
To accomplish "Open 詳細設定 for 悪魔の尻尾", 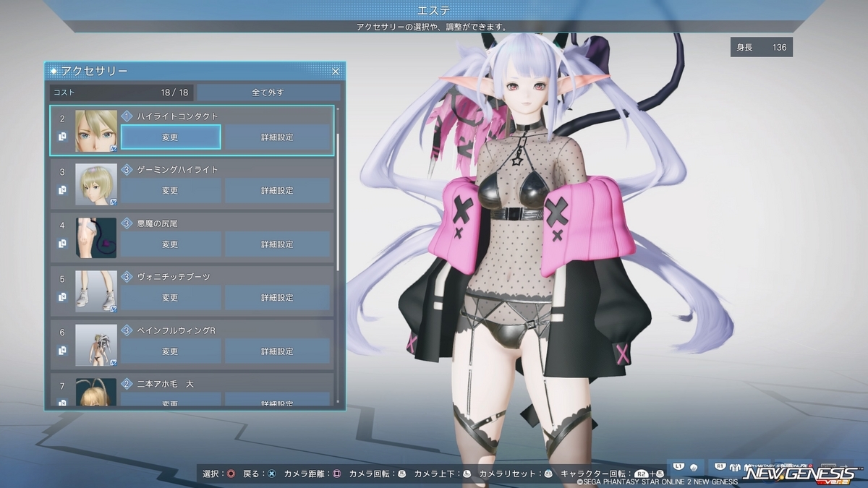I will point(278,244).
